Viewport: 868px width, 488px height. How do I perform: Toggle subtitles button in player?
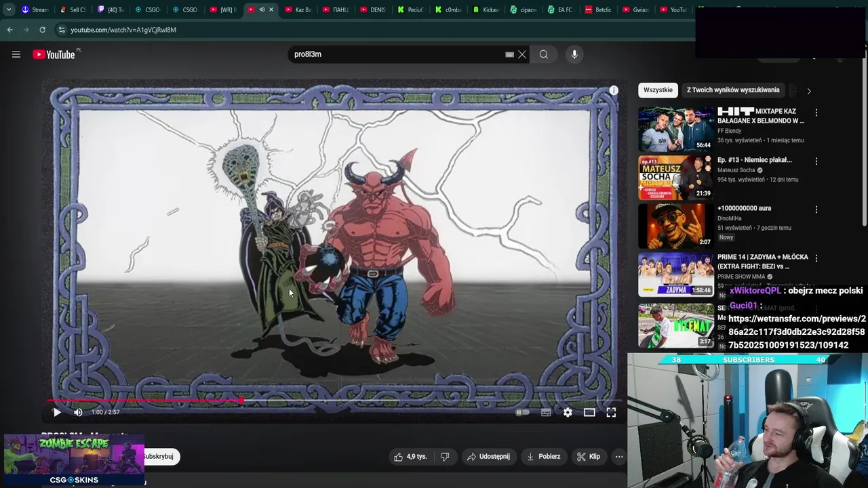[546, 412]
